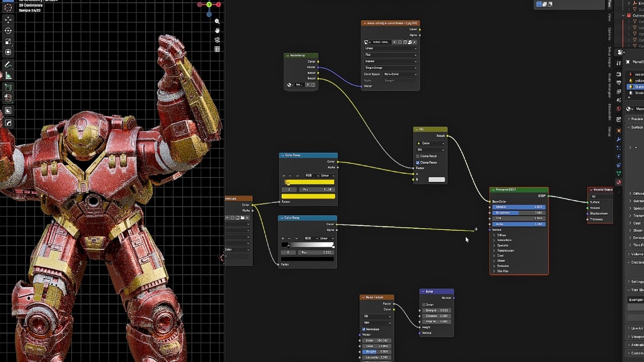Adjust Roughness slider in Principled BSDF
This screenshot has width=644, height=362.
point(519,213)
